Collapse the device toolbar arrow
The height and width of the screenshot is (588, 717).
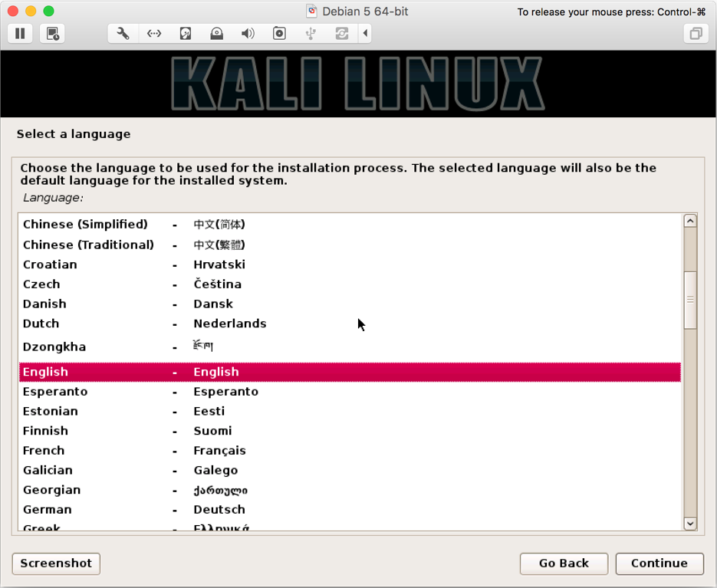[x=365, y=34]
